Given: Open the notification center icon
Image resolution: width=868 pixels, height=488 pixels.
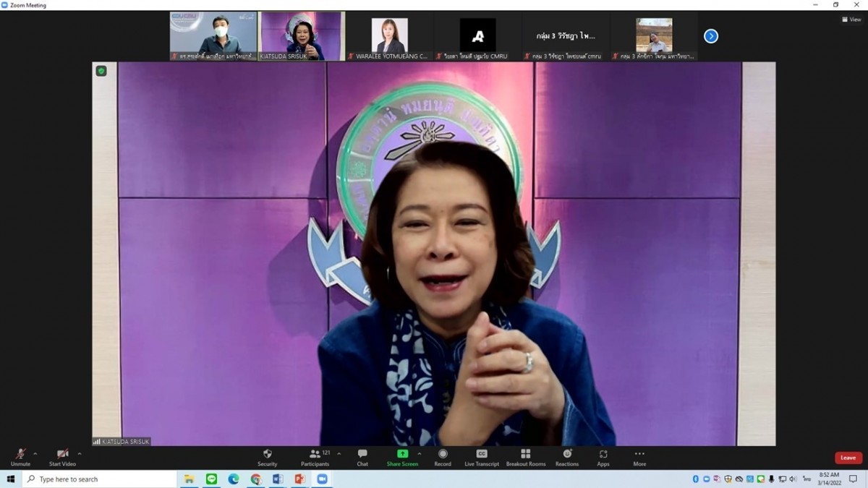Looking at the screenshot, I should pyautogui.click(x=854, y=479).
